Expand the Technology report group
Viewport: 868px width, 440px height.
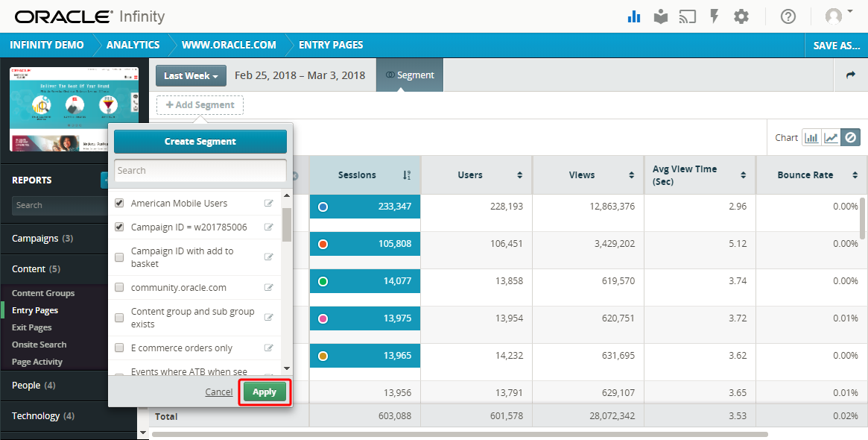point(43,415)
